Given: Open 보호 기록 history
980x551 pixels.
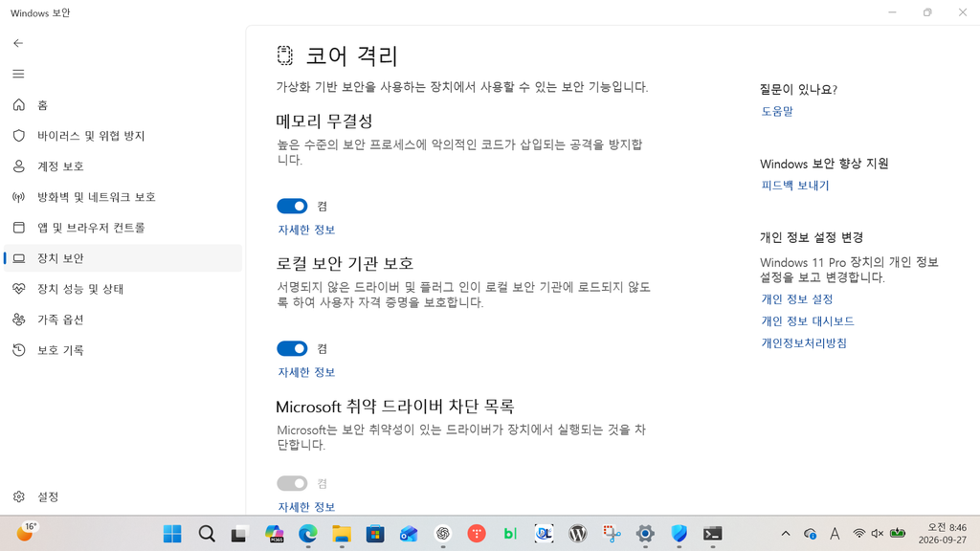Looking at the screenshot, I should (122, 350).
